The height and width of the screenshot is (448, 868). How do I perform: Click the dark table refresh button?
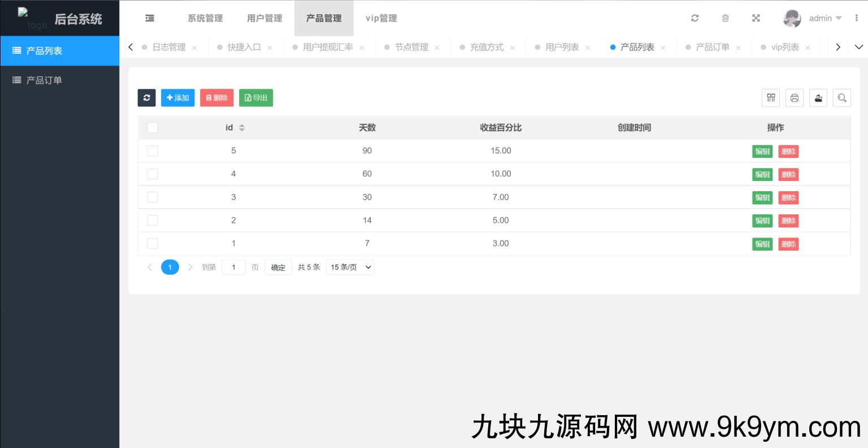click(x=146, y=98)
